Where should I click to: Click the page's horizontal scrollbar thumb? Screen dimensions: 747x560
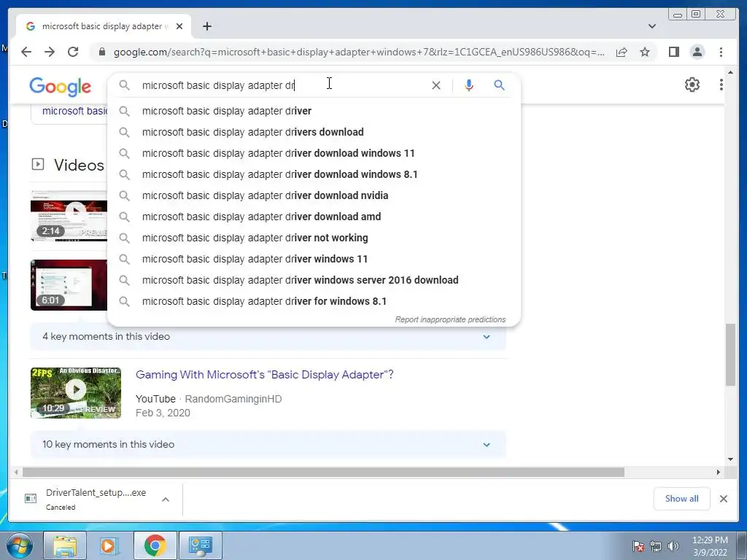coord(323,472)
